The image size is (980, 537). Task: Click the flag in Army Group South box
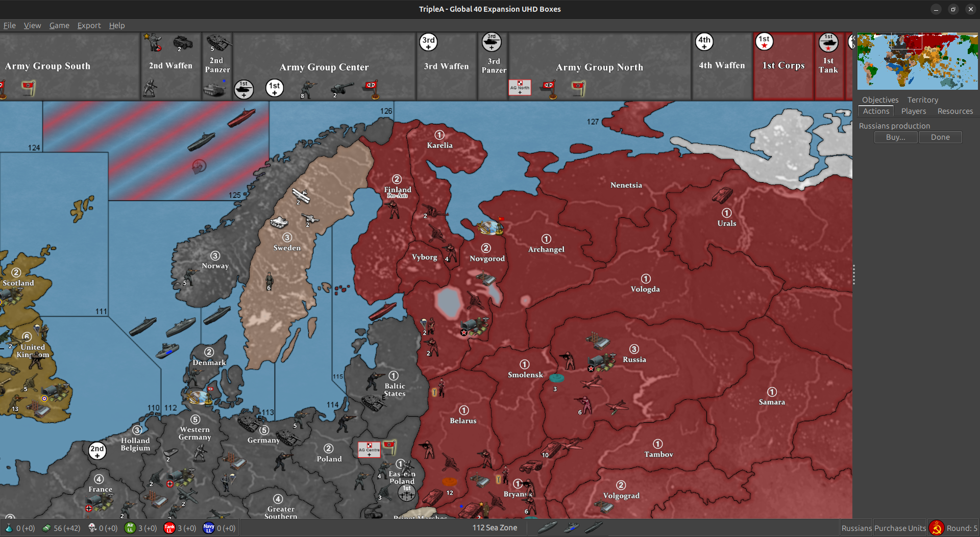[x=29, y=88]
